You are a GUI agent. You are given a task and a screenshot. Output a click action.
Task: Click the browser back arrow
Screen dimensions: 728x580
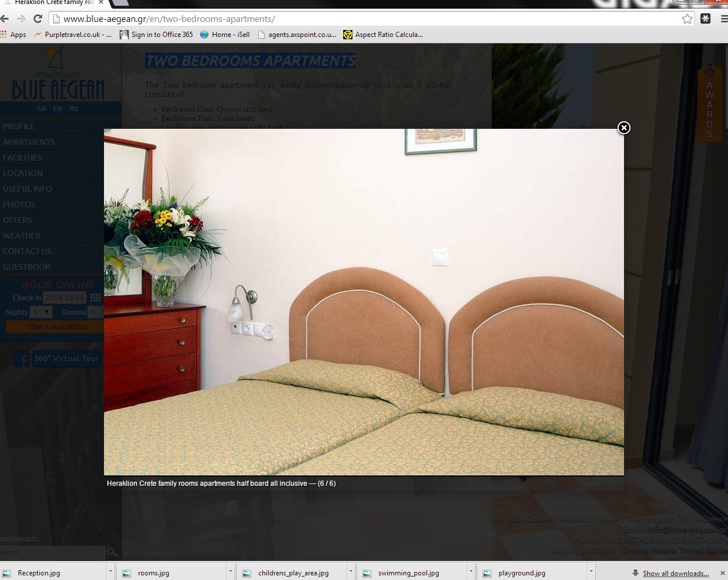[5, 18]
